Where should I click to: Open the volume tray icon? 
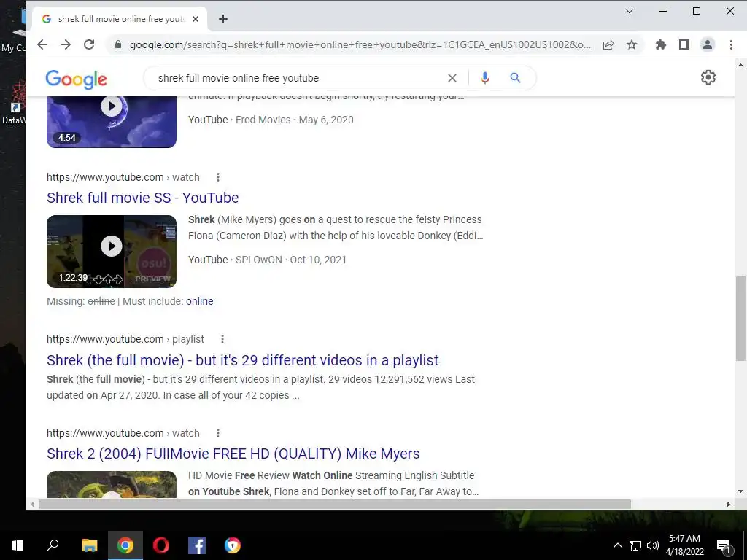(653, 545)
